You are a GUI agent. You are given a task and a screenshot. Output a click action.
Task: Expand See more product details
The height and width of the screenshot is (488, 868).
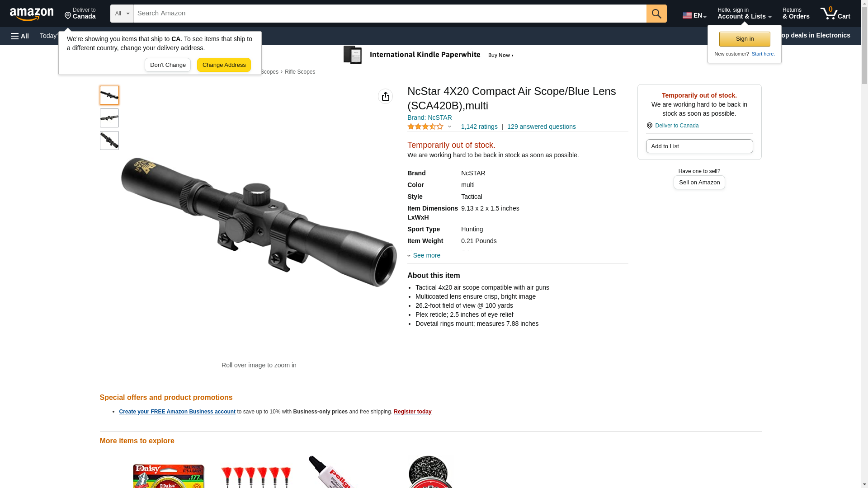click(x=424, y=256)
